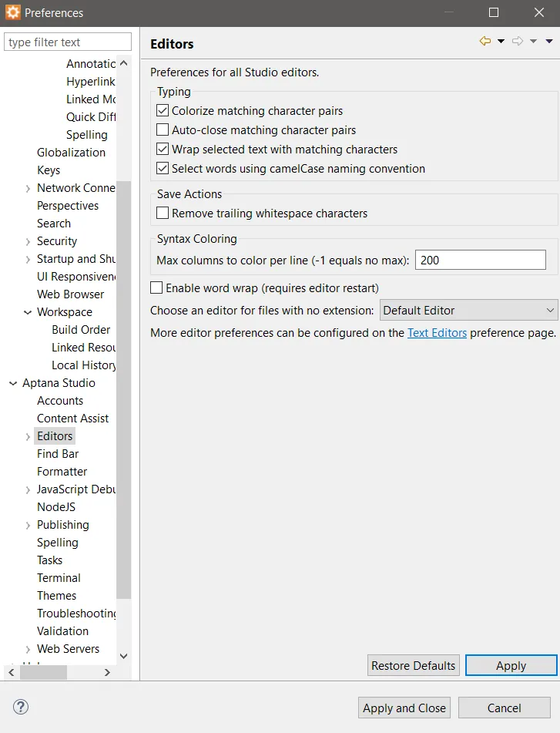This screenshot has height=733, width=560.
Task: Click the Max columns input field
Action: click(481, 260)
